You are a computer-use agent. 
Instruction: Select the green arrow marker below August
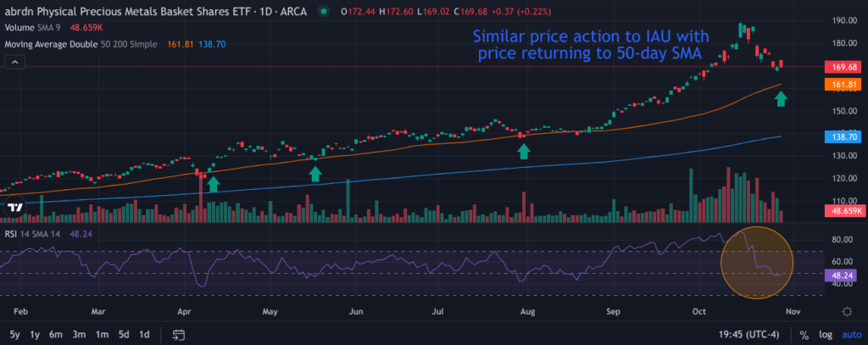(x=524, y=151)
